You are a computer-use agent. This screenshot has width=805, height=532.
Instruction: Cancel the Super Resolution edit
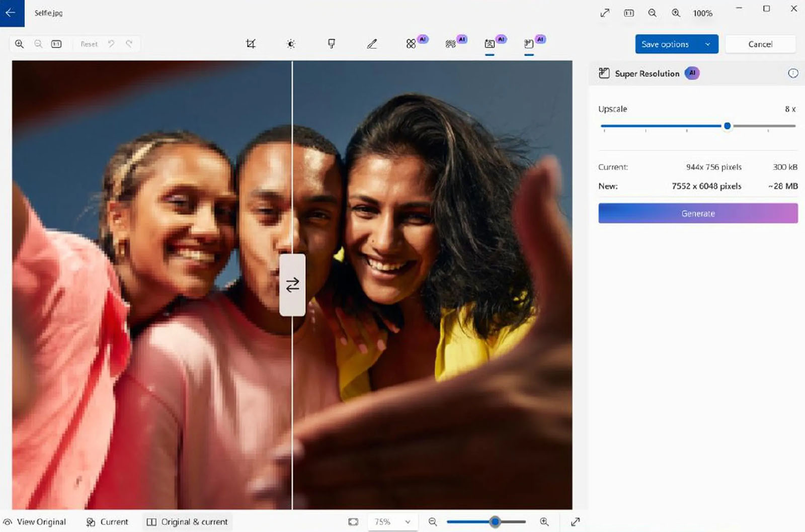(x=760, y=44)
